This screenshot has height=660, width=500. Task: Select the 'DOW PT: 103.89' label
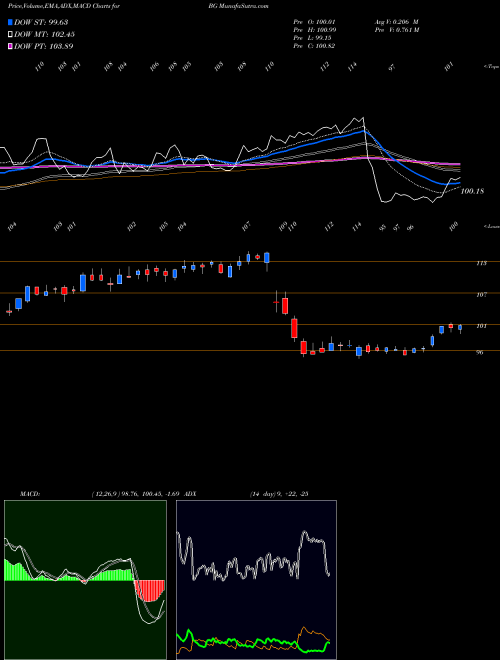coord(44,46)
